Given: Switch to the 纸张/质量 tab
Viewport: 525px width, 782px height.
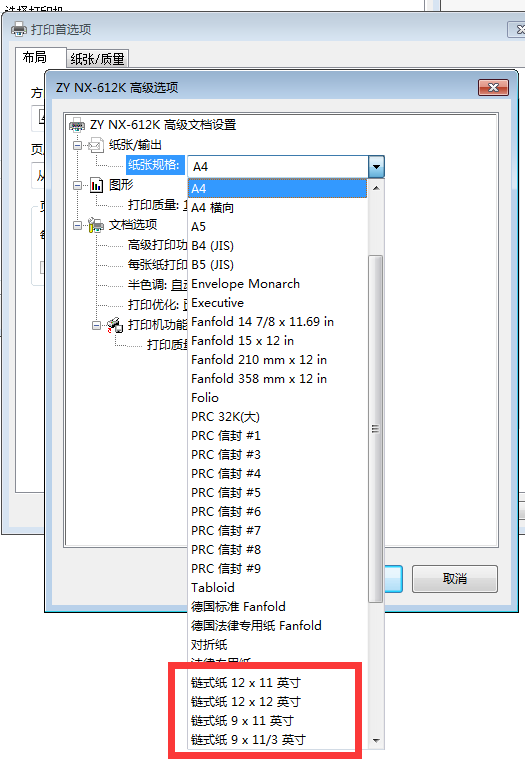Looking at the screenshot, I should pos(97,59).
